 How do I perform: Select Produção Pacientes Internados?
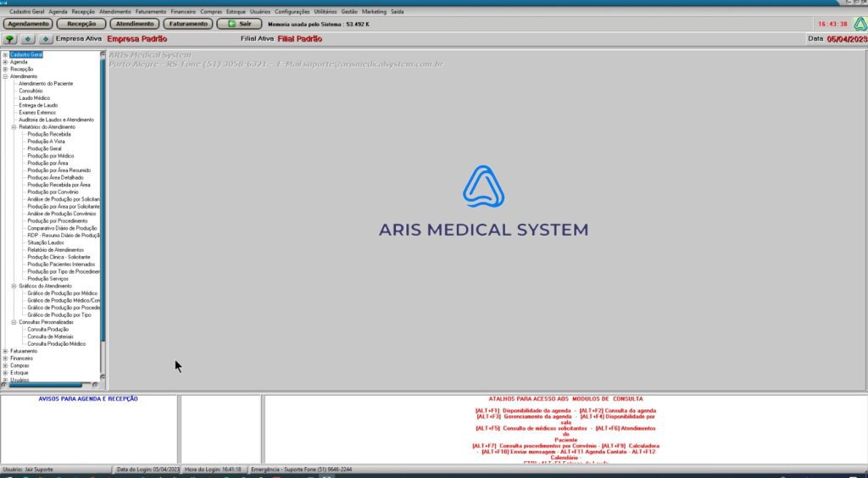click(x=61, y=264)
